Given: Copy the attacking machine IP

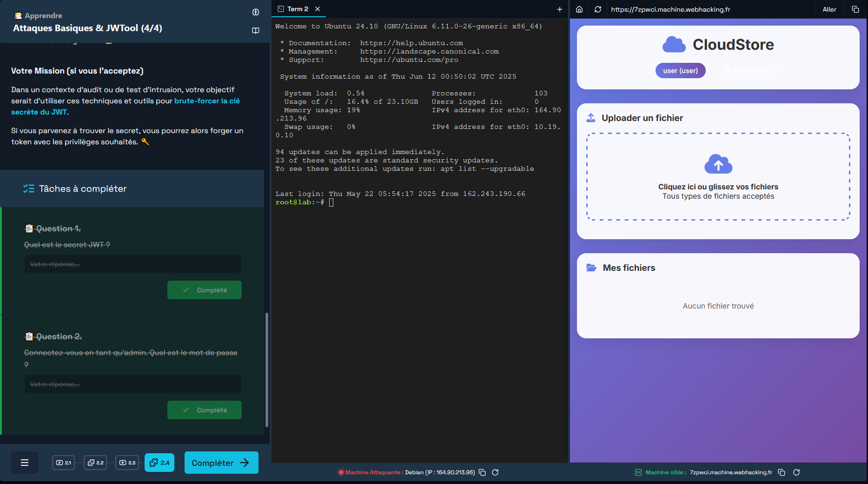Looking at the screenshot, I should [x=483, y=472].
